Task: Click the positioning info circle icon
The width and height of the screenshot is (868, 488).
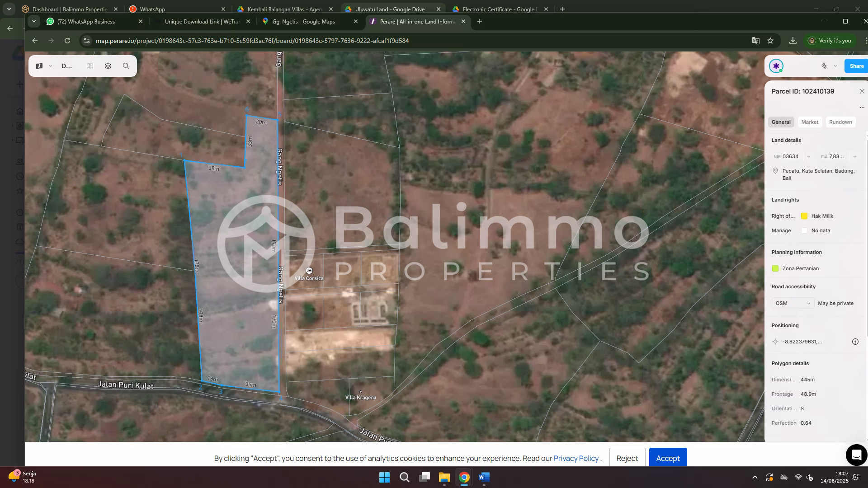Action: coord(855,342)
